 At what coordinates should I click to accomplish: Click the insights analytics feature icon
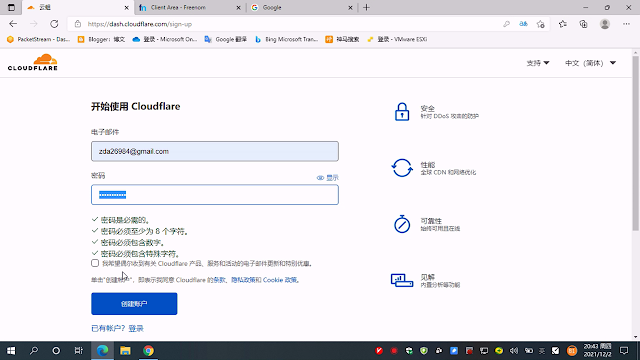pyautogui.click(x=402, y=280)
